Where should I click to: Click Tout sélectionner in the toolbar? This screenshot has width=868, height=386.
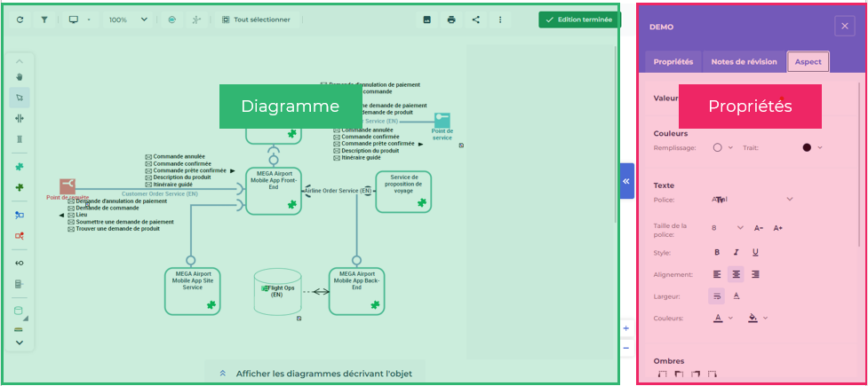point(256,20)
